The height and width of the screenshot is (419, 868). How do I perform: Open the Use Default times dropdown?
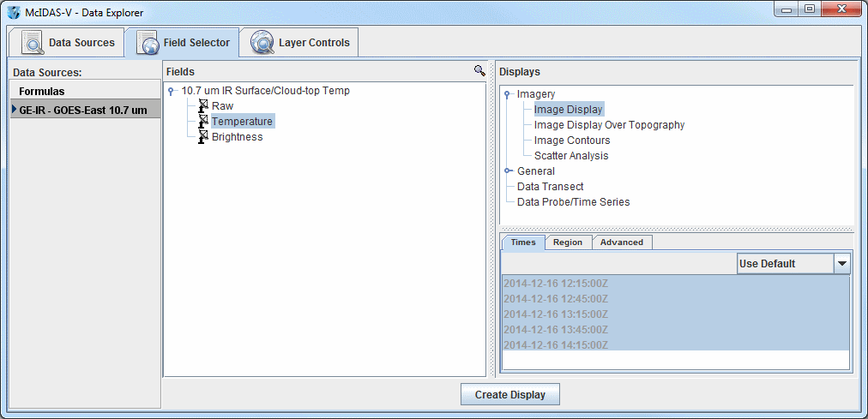841,264
